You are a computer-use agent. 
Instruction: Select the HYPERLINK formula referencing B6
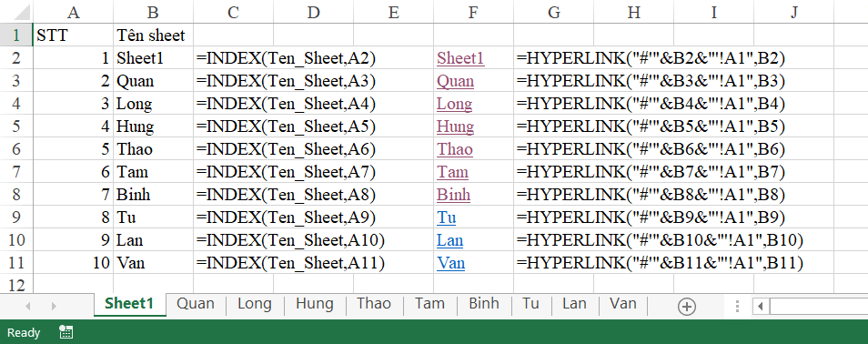click(651, 149)
